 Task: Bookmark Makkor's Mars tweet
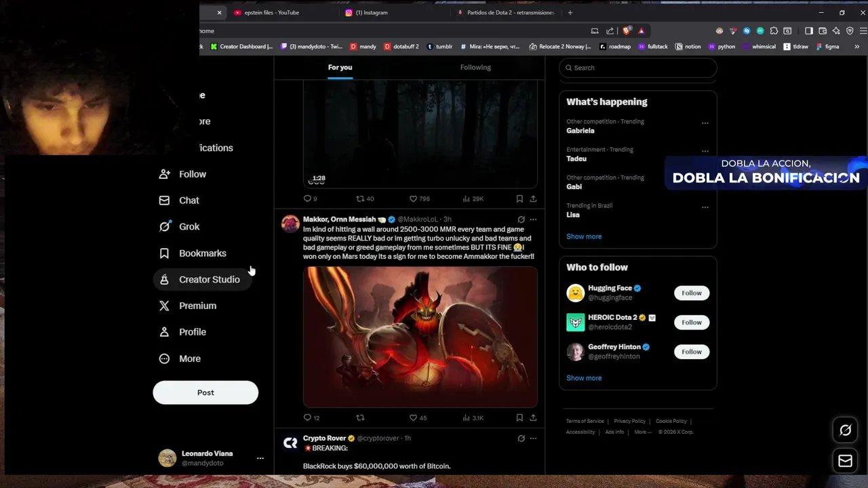coord(519,418)
